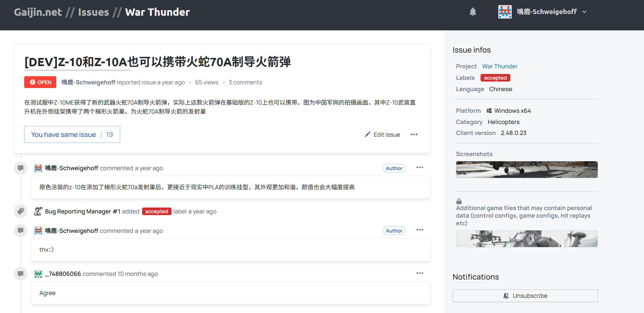The image size is (644, 313).
Task: Click the Edit issue pencil button
Action: (382, 134)
